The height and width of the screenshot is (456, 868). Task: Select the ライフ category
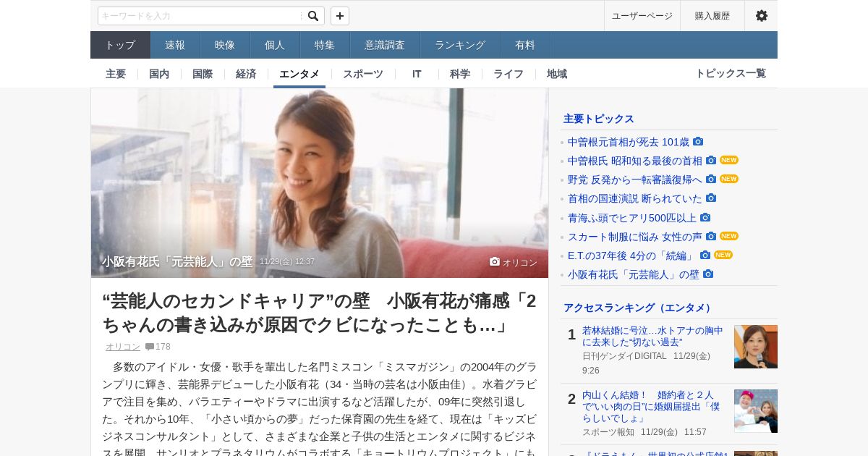509,74
